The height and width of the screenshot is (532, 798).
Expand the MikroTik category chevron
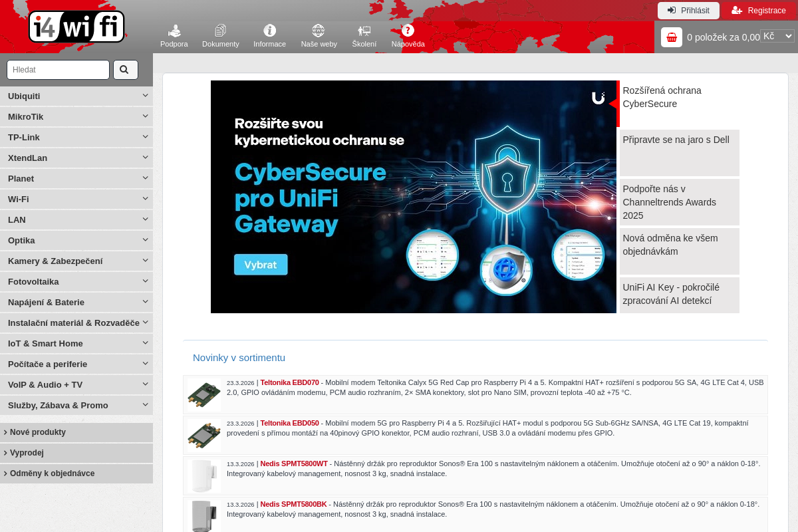(145, 116)
